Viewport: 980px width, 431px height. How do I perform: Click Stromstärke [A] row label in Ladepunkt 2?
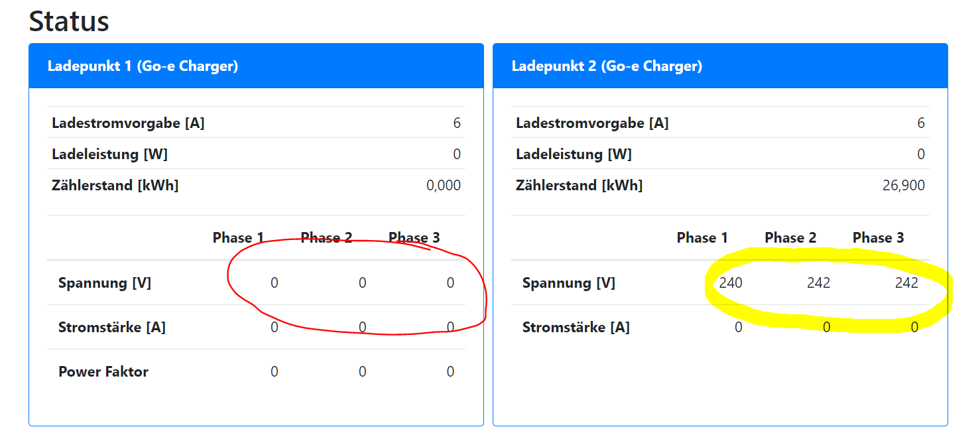[x=576, y=328]
